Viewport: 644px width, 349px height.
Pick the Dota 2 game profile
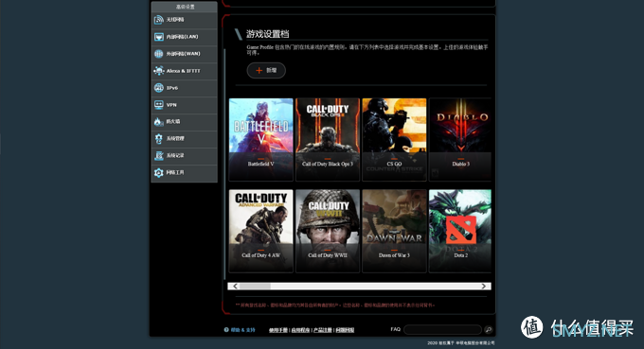[x=460, y=231]
